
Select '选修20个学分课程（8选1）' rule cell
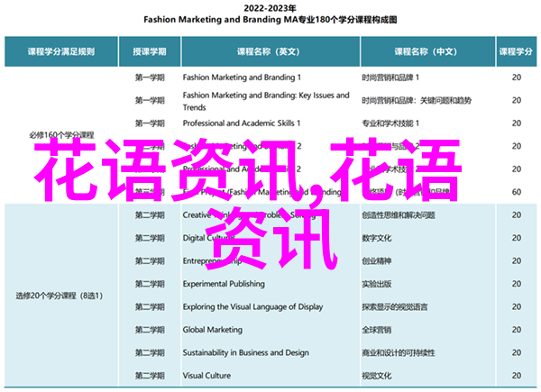point(60,296)
